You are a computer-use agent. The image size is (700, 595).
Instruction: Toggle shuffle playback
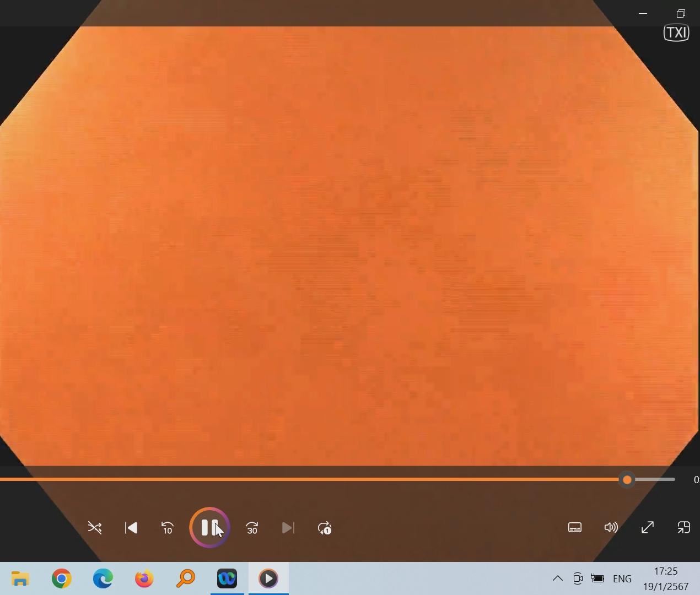(95, 528)
